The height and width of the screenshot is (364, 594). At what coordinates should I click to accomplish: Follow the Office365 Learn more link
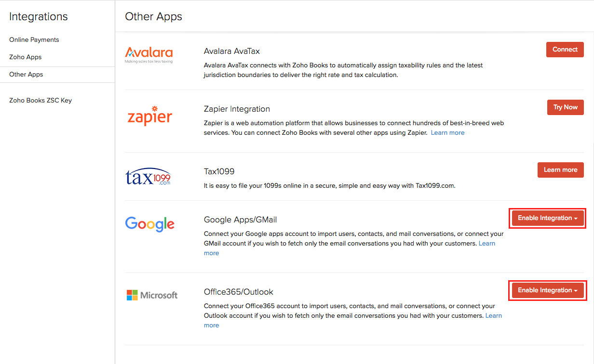pos(493,315)
